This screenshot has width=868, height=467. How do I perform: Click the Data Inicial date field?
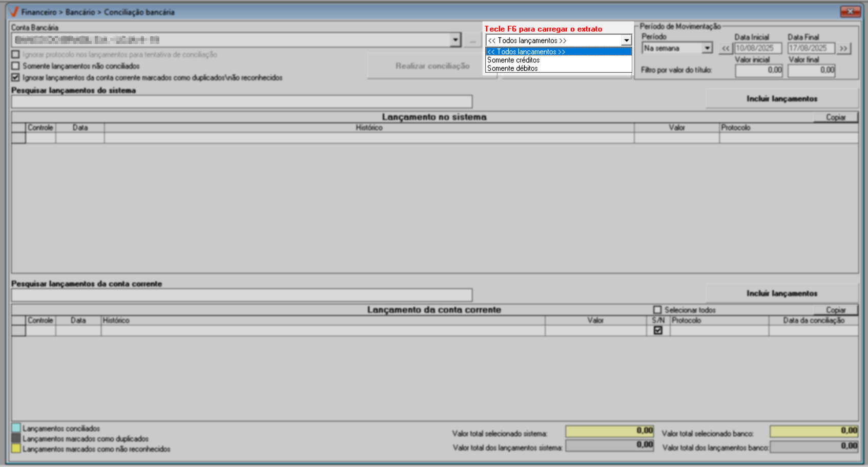[x=758, y=48]
